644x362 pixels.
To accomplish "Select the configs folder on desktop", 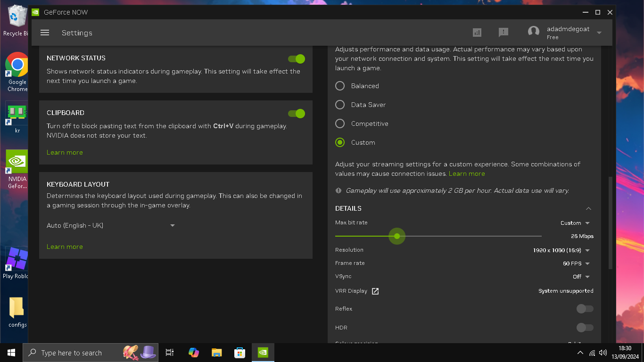I will [17, 312].
